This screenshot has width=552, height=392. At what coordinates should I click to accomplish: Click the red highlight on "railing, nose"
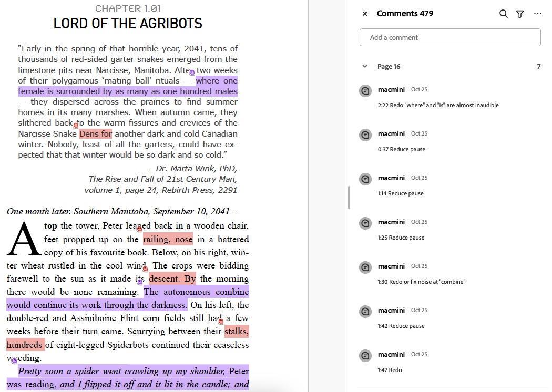point(168,240)
